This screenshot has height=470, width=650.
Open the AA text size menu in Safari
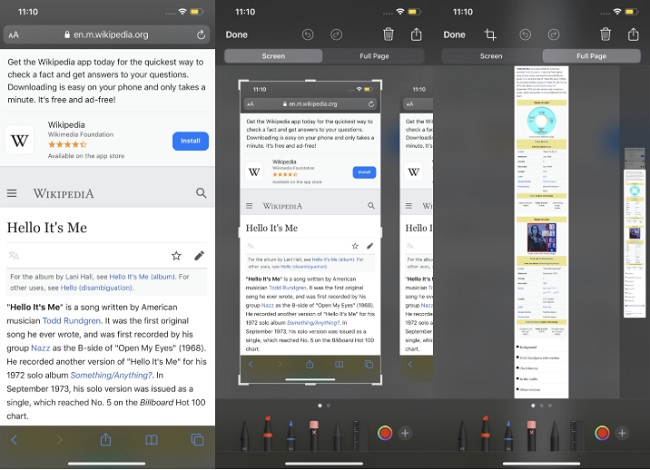click(14, 35)
